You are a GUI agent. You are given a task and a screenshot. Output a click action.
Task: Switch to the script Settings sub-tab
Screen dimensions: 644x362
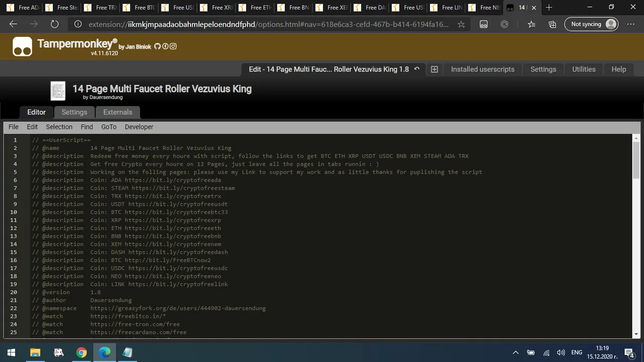(74, 112)
